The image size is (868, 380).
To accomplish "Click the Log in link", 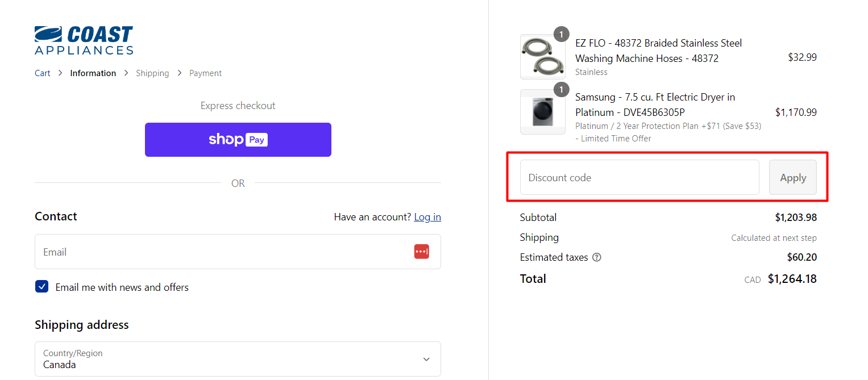I will coord(427,217).
